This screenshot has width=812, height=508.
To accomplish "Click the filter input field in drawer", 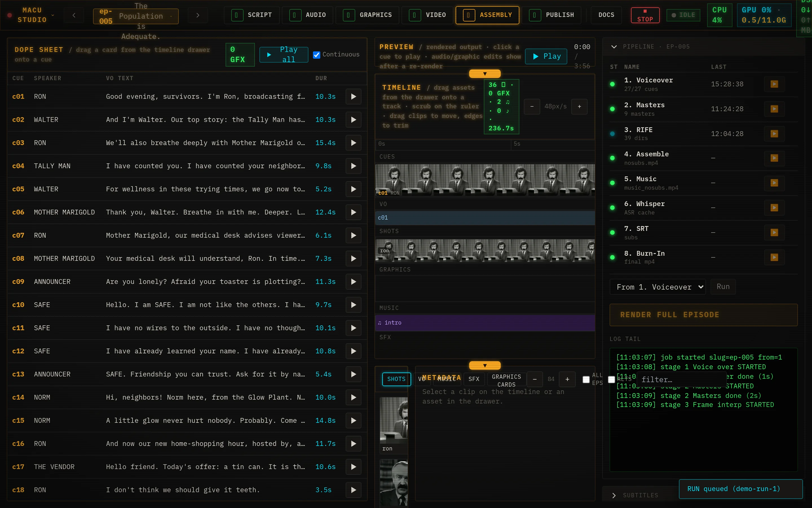I will [x=681, y=380].
